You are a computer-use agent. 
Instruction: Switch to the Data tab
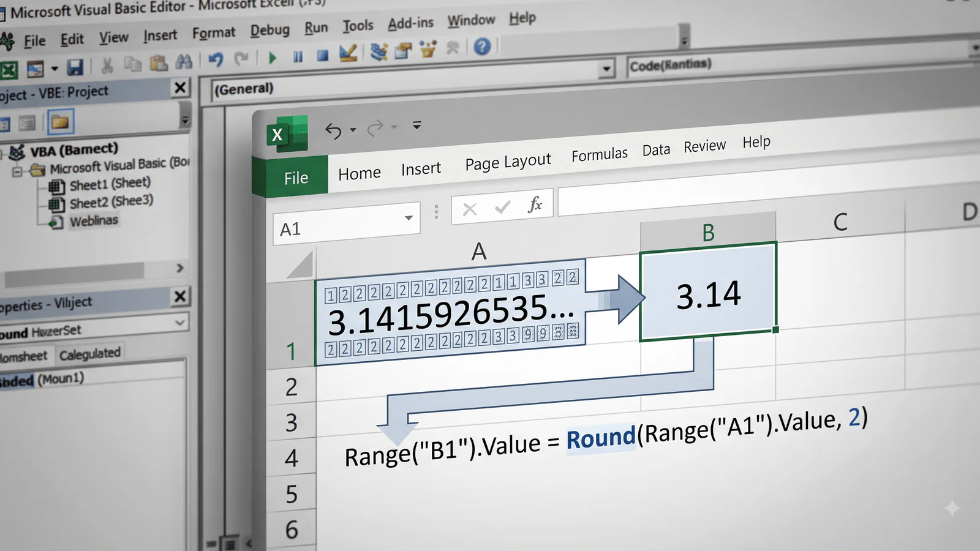point(656,150)
